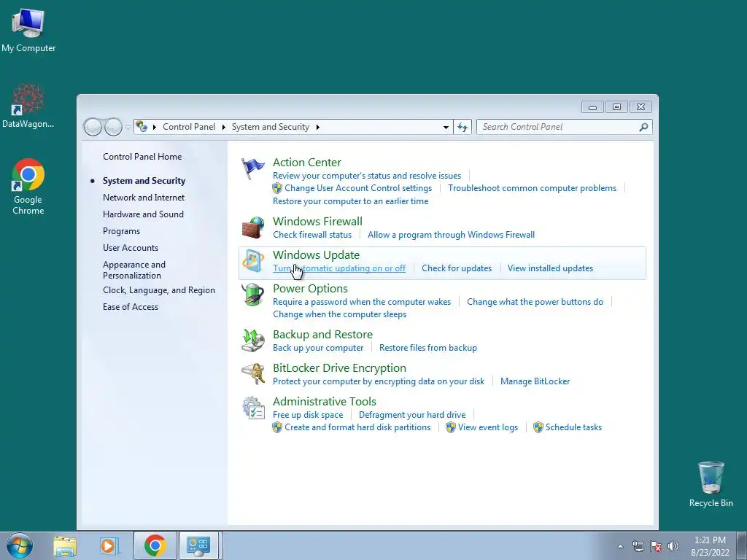Screen dimensions: 747x560
Task: Click the Forward navigation button
Action: pyautogui.click(x=113, y=127)
